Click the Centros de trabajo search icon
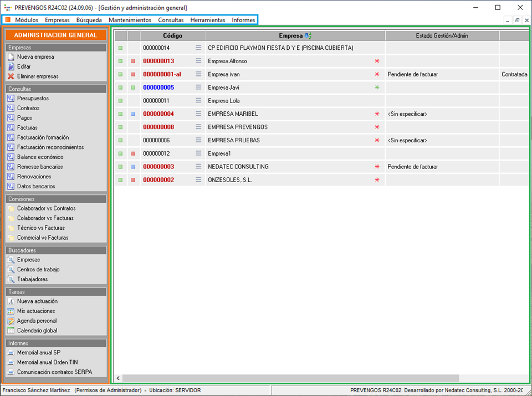532x396 pixels. click(11, 270)
